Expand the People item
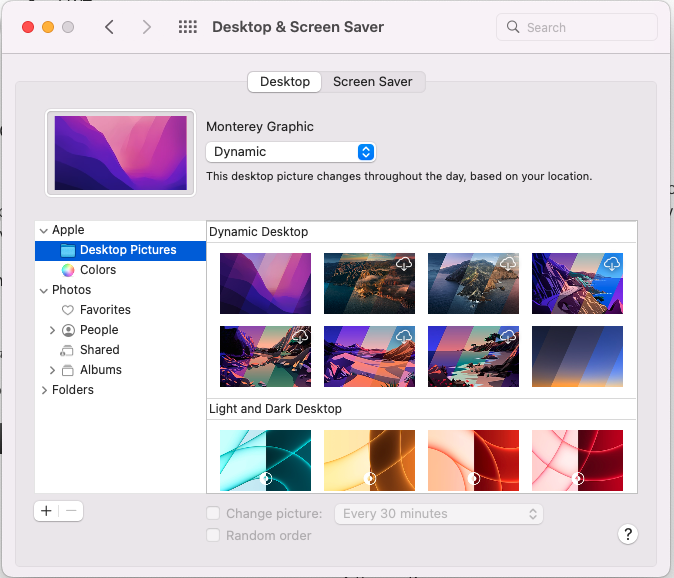The height and width of the screenshot is (578, 674). [52, 330]
